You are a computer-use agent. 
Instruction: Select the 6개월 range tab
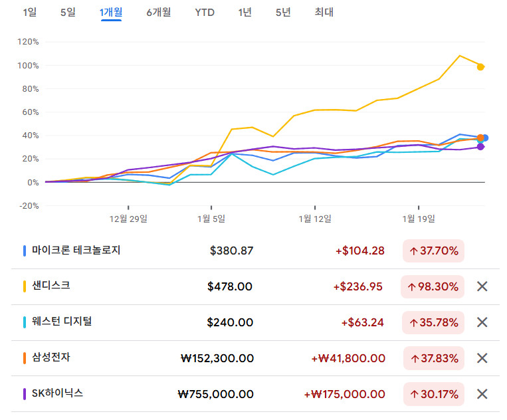tap(158, 12)
